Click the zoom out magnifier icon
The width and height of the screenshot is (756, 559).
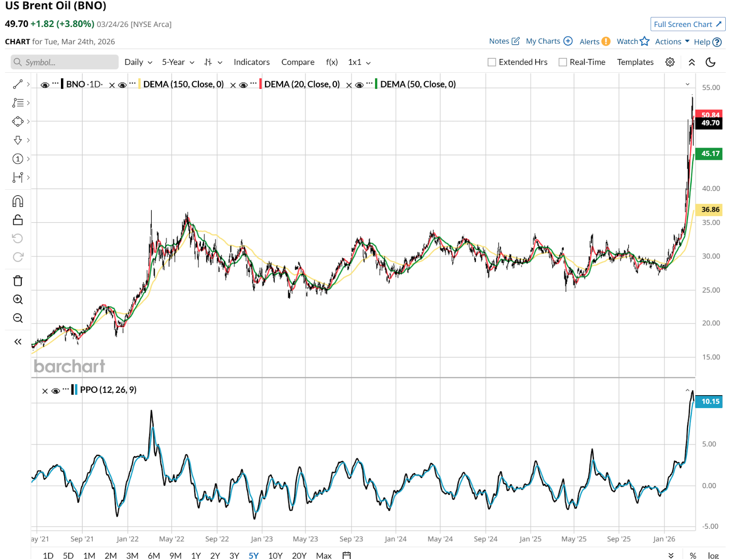pyautogui.click(x=17, y=318)
